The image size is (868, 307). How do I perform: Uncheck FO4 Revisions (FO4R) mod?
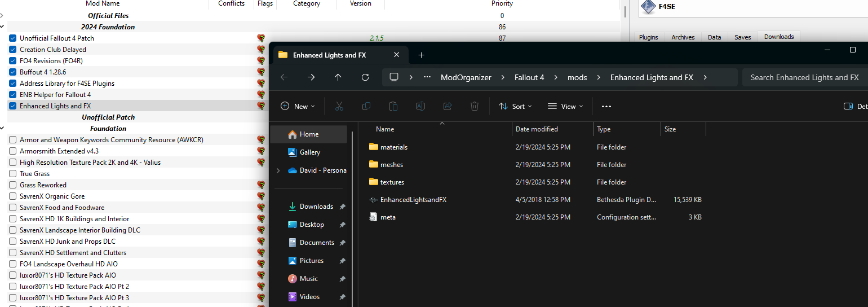point(12,61)
